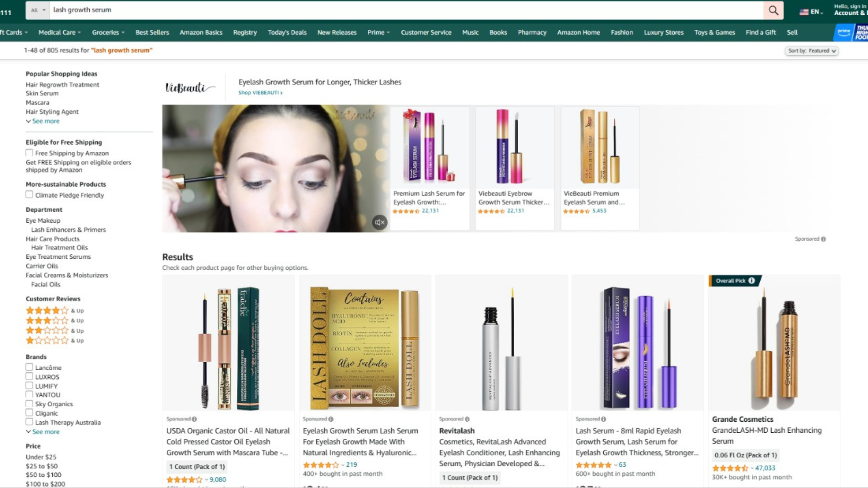Click star rating of GrandeLASH-MD serum
This screenshot has height=488, width=868.
[x=730, y=468]
